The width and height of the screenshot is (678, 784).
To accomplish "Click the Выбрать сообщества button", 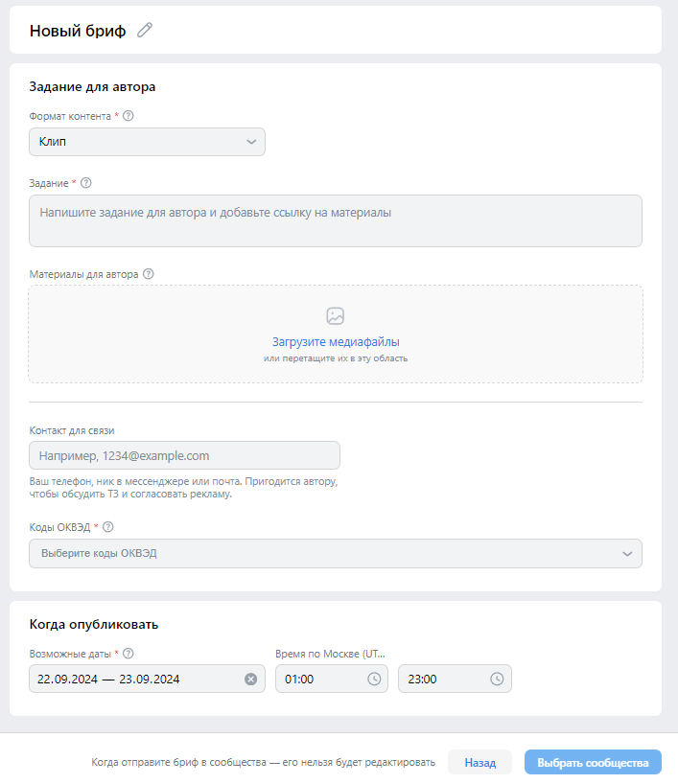I will (x=593, y=763).
